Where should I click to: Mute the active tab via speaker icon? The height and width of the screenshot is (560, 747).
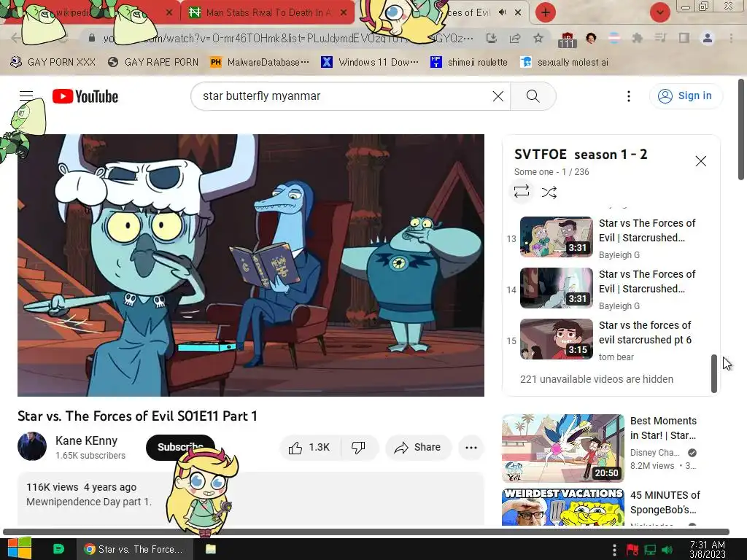pos(502,12)
